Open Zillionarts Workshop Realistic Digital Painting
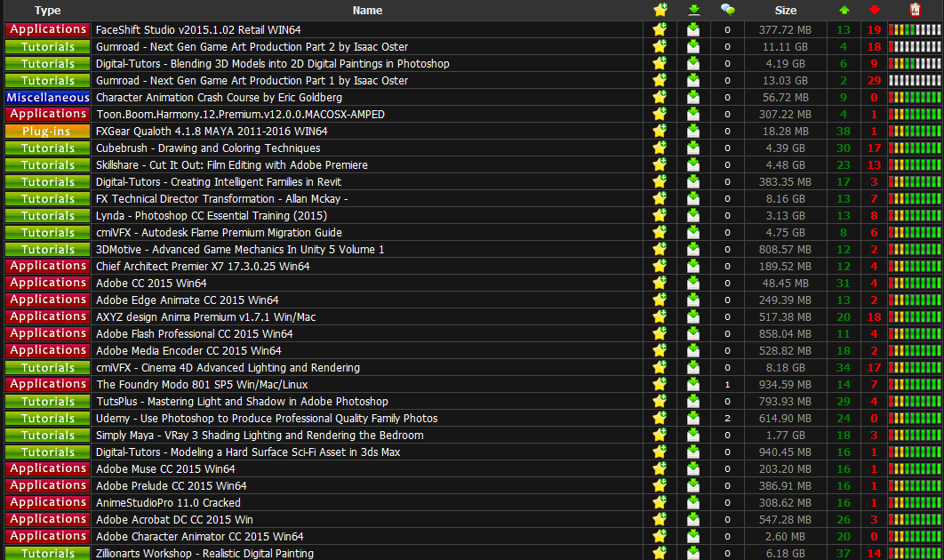 pos(204,552)
